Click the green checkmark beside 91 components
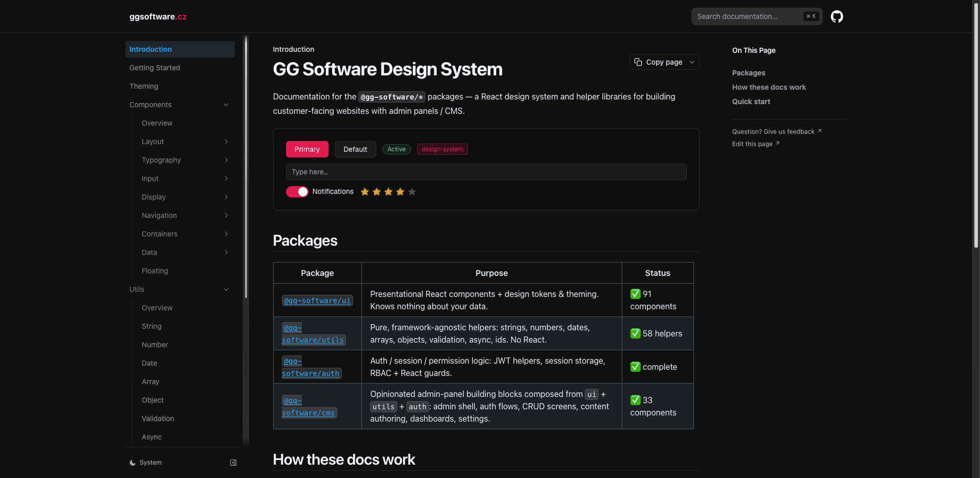This screenshot has width=980, height=478. point(636,294)
